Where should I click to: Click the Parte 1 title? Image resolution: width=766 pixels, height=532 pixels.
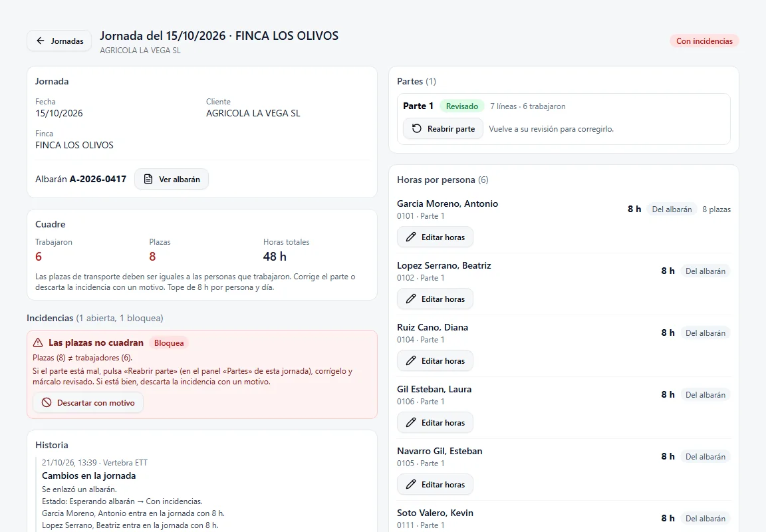[x=418, y=106]
